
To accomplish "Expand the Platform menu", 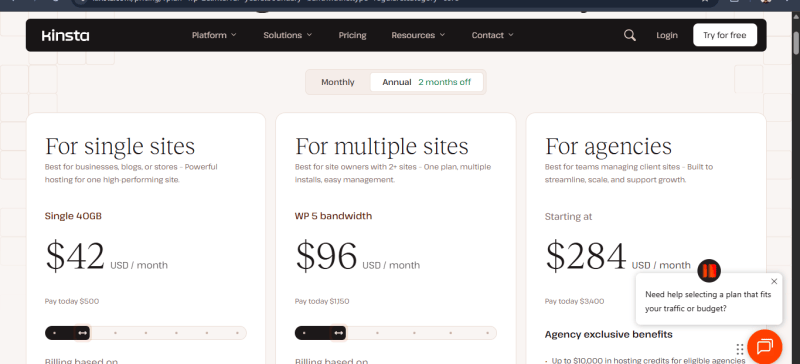I will (x=214, y=35).
